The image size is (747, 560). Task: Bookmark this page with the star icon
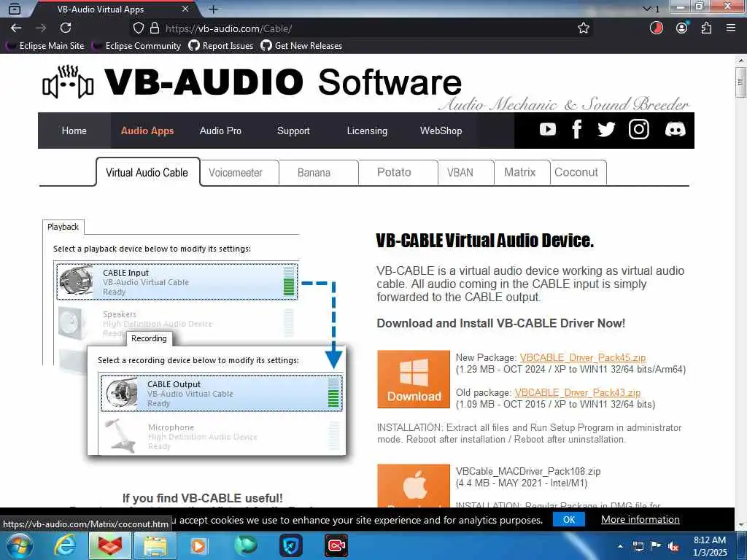coord(583,28)
